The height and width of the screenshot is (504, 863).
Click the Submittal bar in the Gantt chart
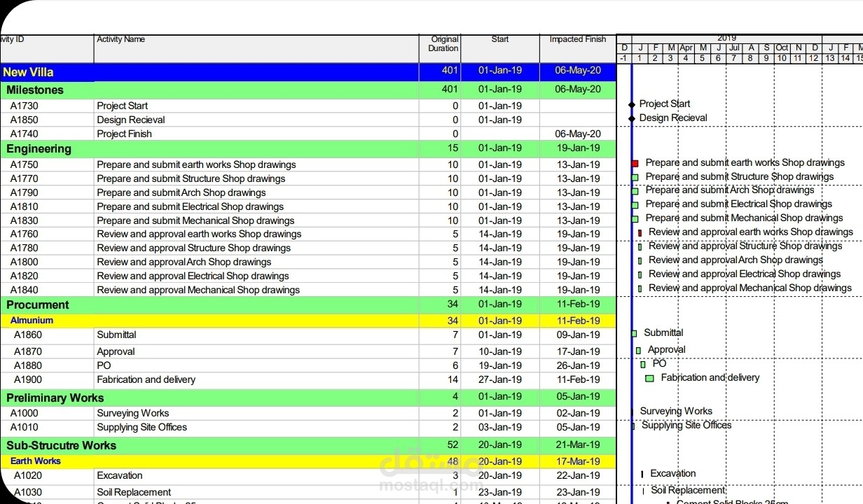tap(635, 333)
